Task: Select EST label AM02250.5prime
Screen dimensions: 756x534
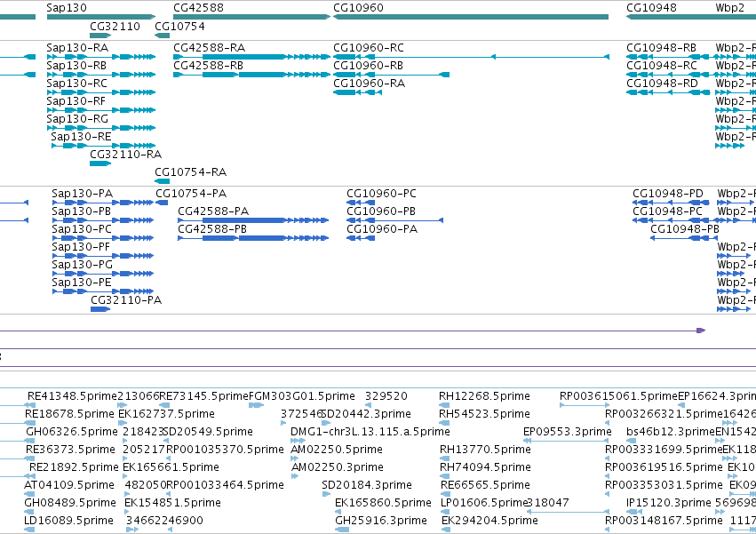Action: tap(337, 450)
